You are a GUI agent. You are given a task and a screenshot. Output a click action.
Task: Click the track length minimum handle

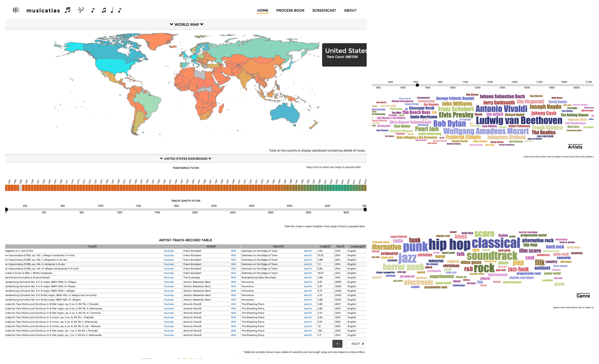pyautogui.click(x=6, y=209)
